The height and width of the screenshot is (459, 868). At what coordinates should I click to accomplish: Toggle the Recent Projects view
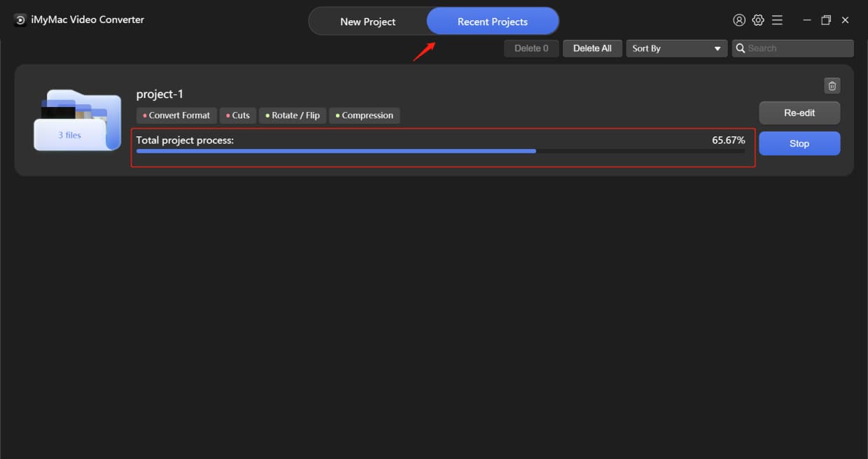pyautogui.click(x=492, y=21)
